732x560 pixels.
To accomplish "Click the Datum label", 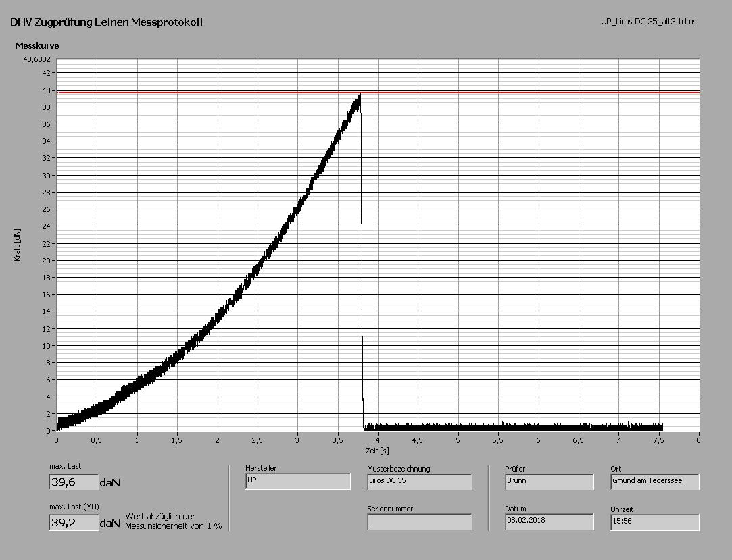I will point(516,509).
